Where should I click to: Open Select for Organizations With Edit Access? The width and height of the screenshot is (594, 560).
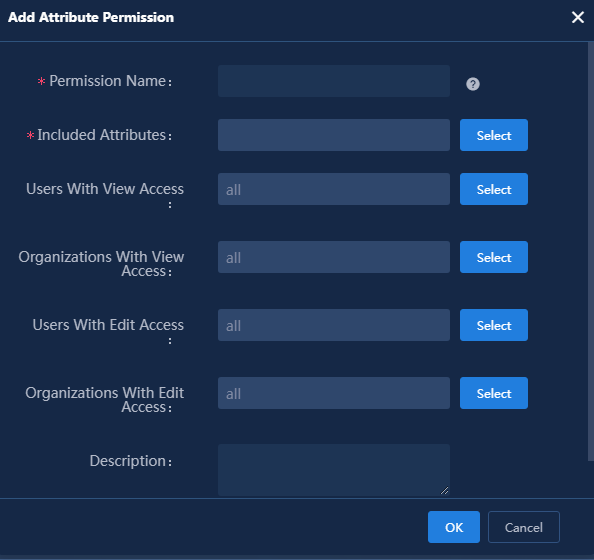click(494, 393)
